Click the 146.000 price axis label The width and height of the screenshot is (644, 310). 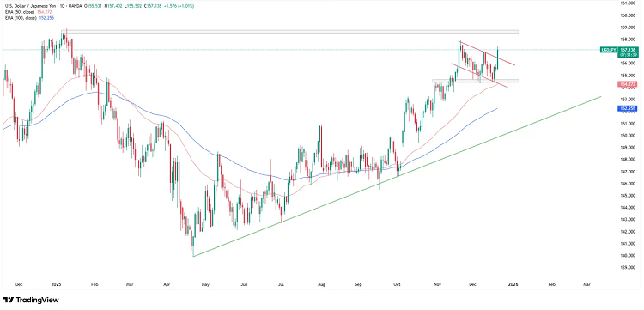[628, 184]
